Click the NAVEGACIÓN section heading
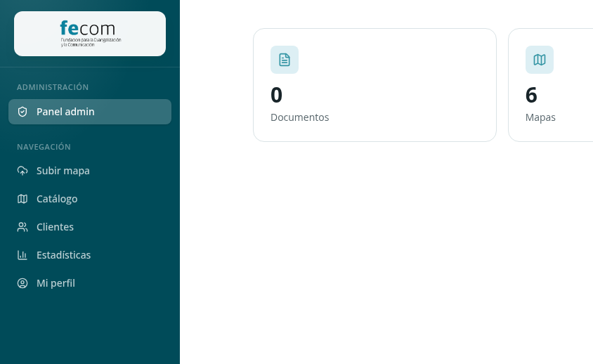The height and width of the screenshot is (364, 593). coord(44,147)
